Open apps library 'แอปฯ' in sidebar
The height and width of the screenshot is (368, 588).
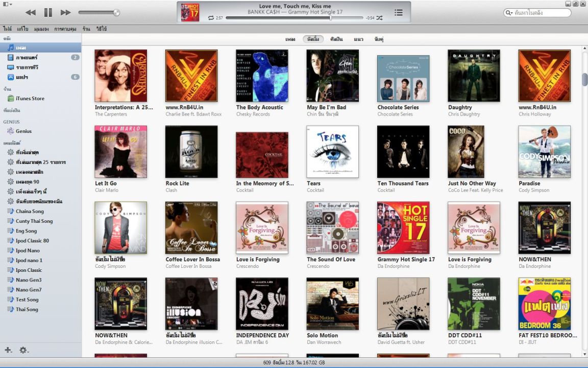coord(40,77)
